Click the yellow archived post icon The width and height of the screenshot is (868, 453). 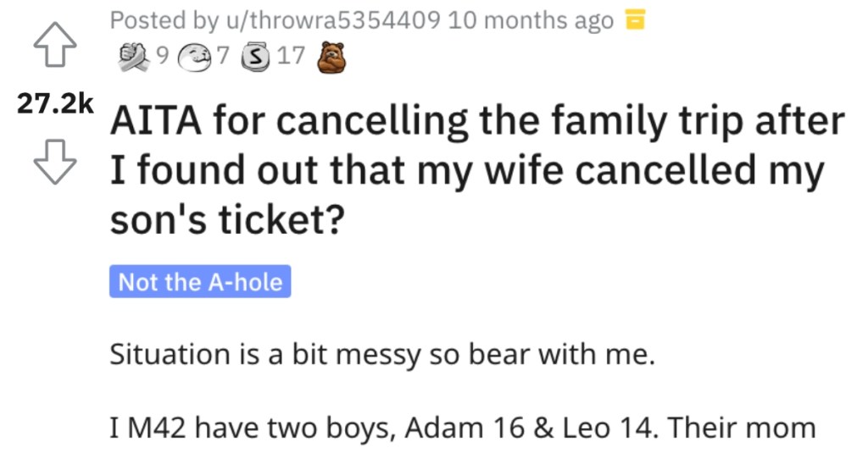click(x=635, y=20)
